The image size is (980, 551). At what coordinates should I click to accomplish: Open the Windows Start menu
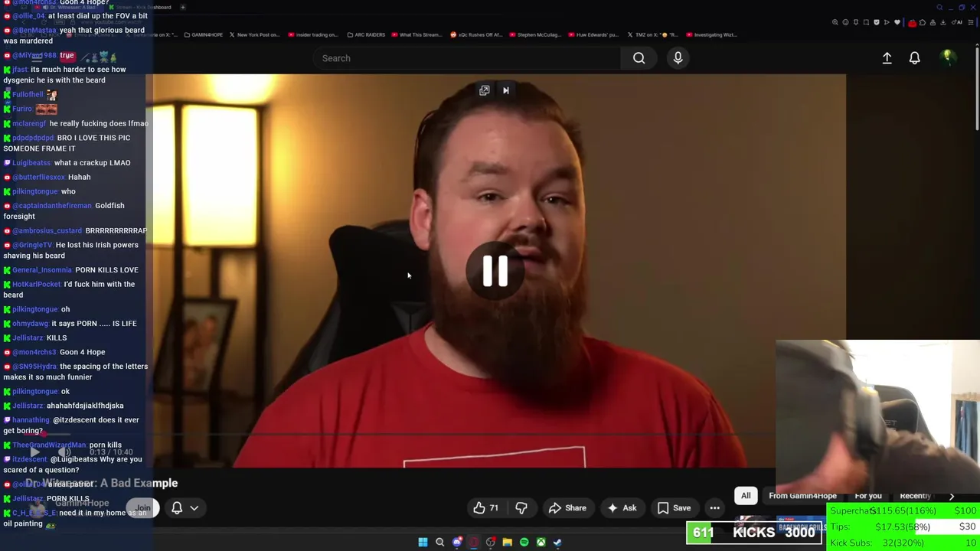[423, 542]
